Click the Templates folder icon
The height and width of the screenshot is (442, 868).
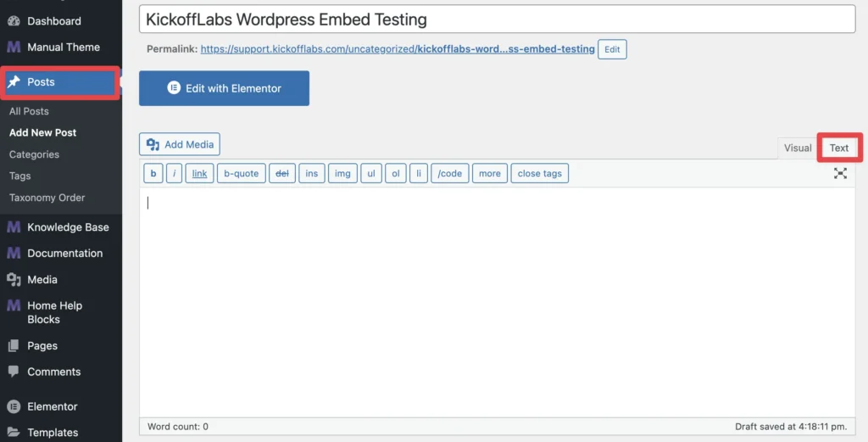(14, 432)
